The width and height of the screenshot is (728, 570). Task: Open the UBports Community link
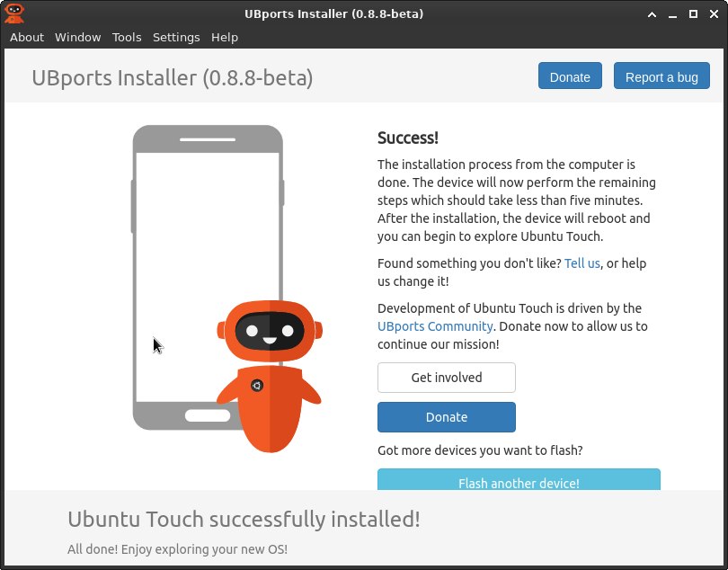435,326
